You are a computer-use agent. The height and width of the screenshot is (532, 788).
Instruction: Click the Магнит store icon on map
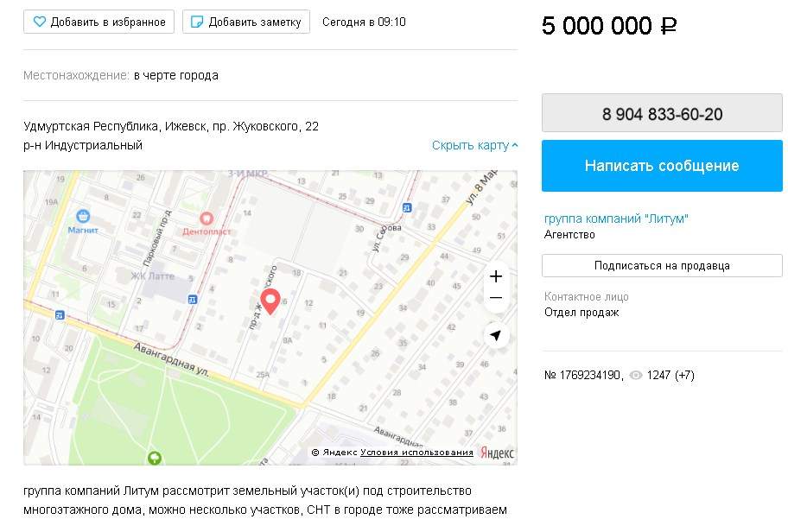tap(83, 216)
